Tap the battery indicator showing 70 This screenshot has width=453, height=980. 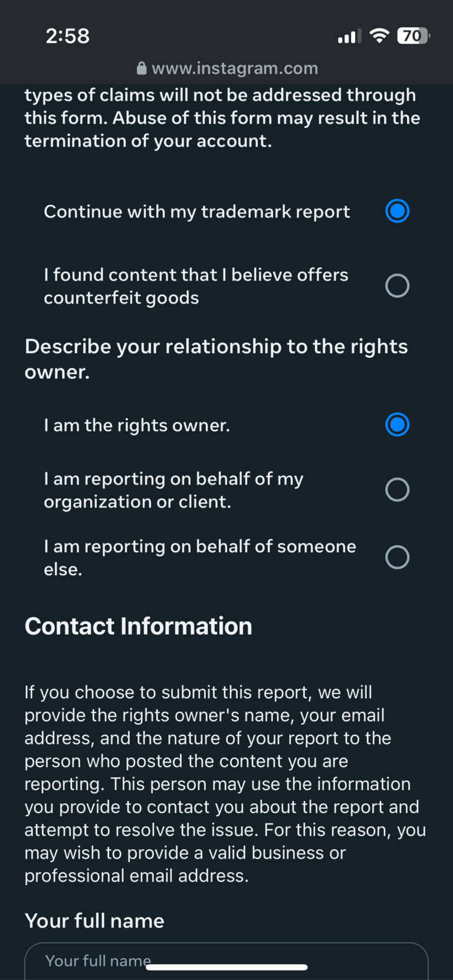(413, 35)
